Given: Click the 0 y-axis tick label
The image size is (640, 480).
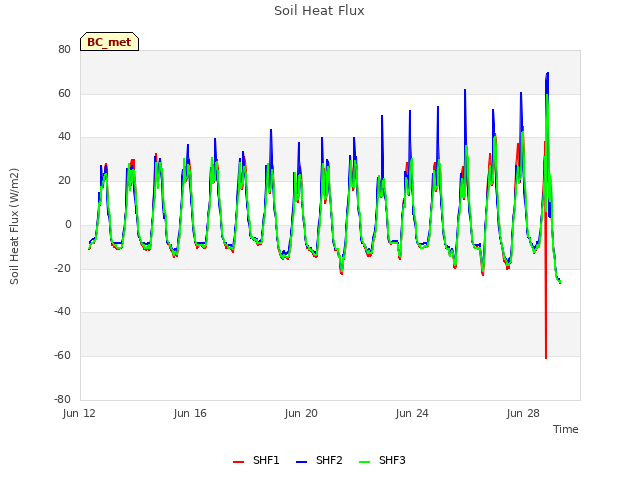Looking at the screenshot, I should (68, 224).
